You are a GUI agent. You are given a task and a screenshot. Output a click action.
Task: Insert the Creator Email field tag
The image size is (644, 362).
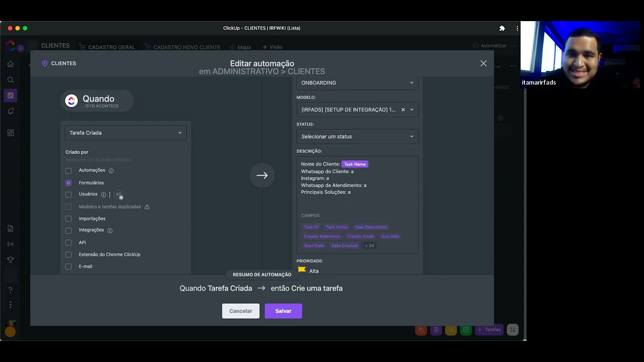click(360, 236)
